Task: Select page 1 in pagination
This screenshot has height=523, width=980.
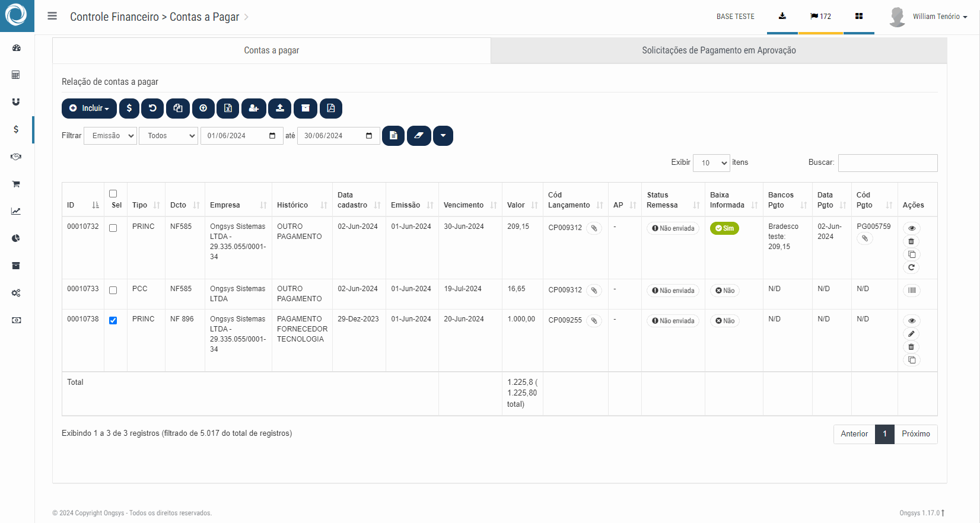Action: 884,434
